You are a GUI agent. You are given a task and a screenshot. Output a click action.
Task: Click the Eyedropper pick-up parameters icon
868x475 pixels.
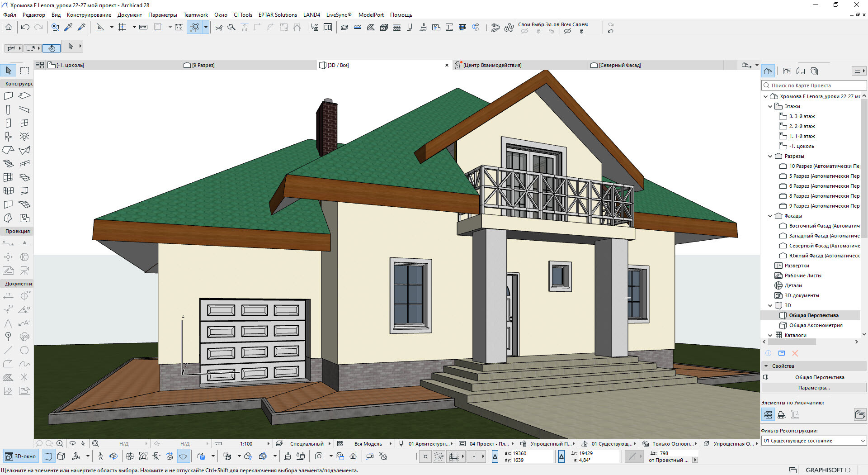coord(68,27)
